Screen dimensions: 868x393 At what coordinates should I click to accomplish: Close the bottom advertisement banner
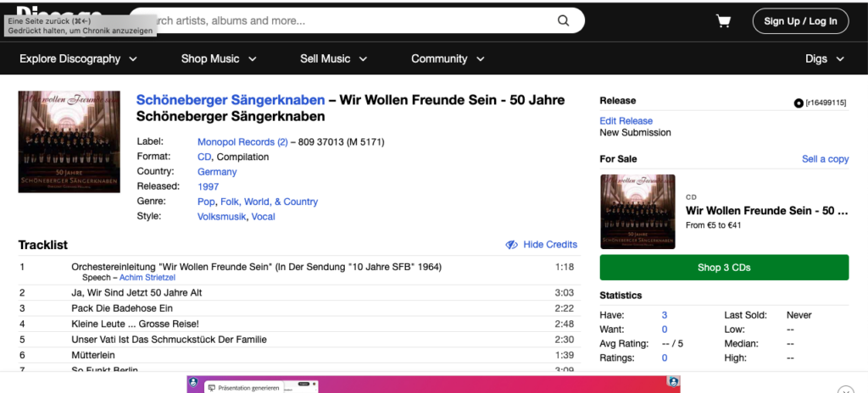[x=846, y=390]
